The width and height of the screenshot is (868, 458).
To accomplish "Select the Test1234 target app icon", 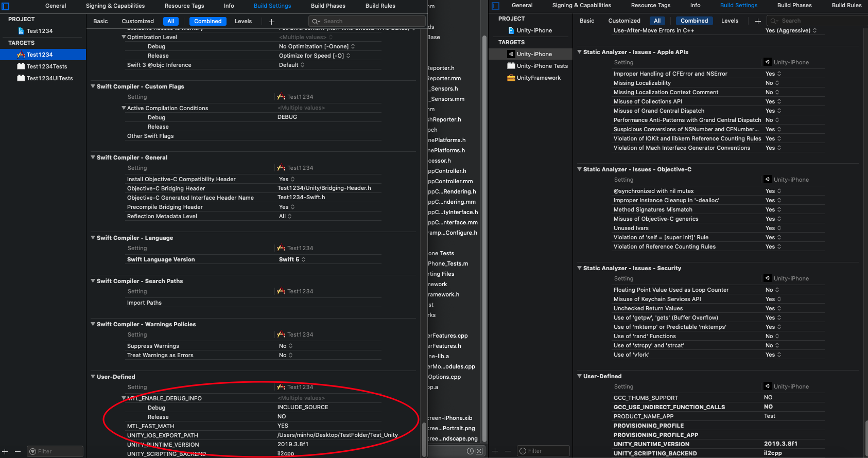I will point(21,55).
